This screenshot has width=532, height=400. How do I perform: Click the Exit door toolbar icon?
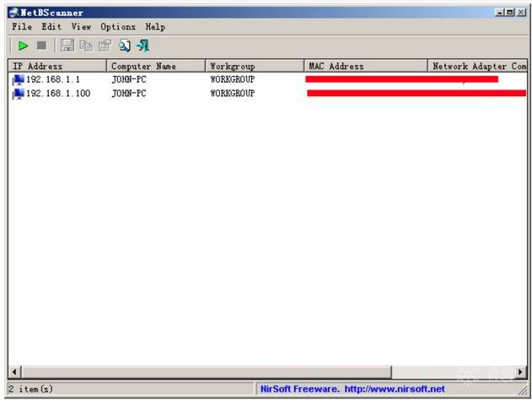(143, 46)
